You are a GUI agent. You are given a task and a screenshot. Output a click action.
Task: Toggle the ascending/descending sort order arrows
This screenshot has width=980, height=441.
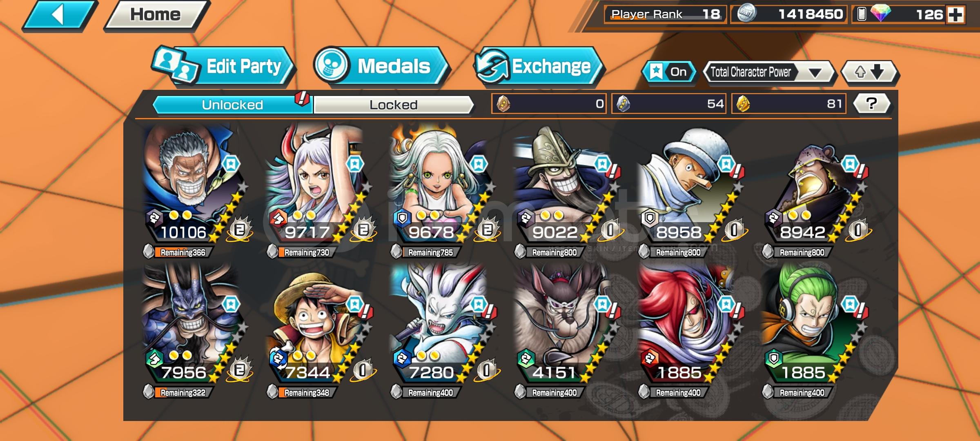(869, 72)
